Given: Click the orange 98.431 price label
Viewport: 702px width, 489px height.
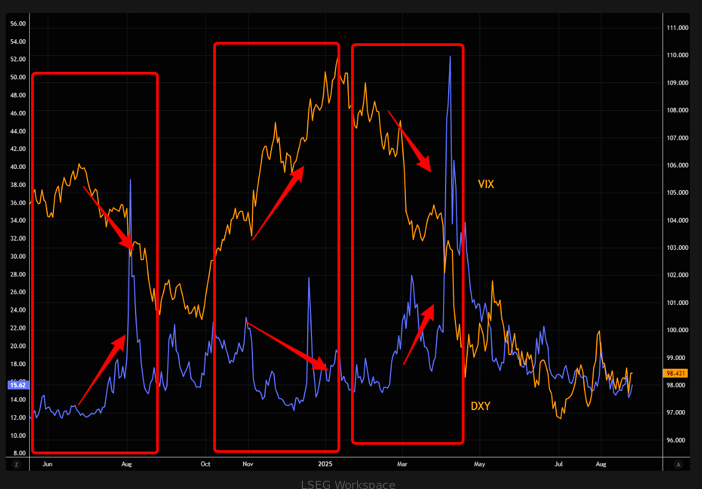Looking at the screenshot, I should click(x=675, y=373).
